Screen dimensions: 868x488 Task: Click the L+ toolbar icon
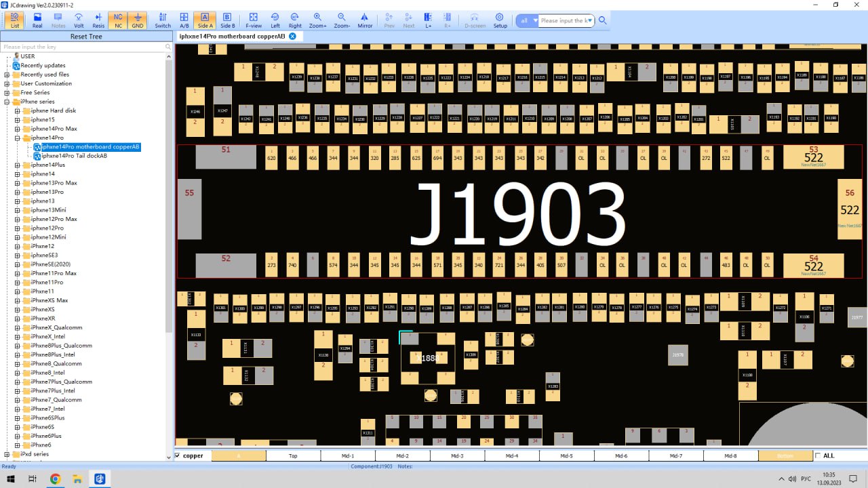pyautogui.click(x=429, y=20)
